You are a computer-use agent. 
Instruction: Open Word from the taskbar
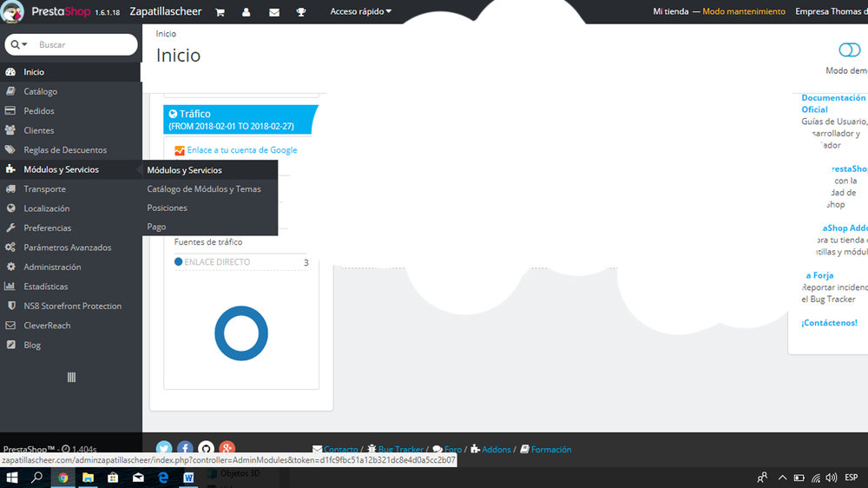[188, 478]
